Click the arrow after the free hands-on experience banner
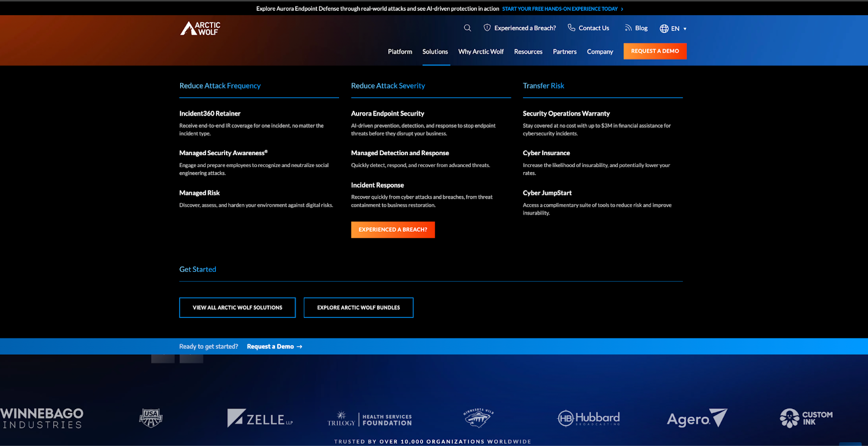The width and height of the screenshot is (868, 446). (x=622, y=9)
